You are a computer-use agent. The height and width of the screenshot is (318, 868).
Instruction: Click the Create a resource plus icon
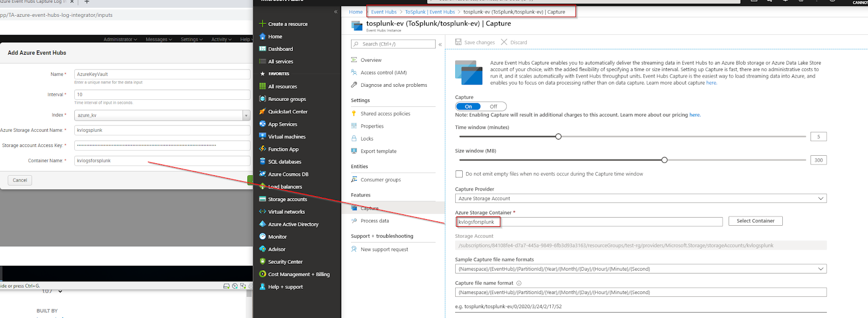[x=263, y=24]
